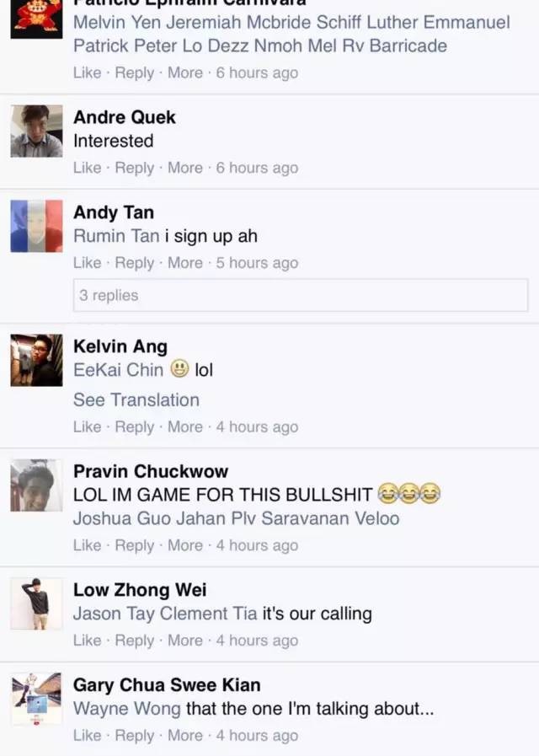Open Andre Quek's profile picture
This screenshot has width=539, height=756.
point(36,131)
